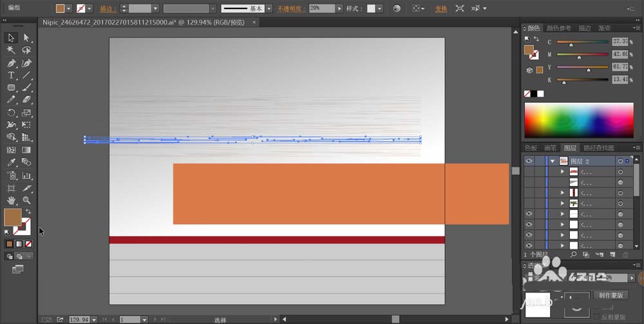
Task: Expand the palm tree sublayer
Action: click(563, 204)
